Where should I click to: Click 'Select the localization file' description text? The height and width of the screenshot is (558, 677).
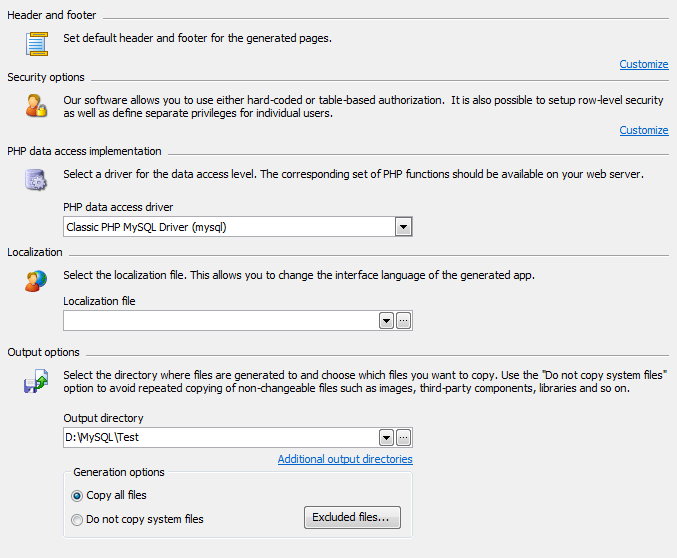299,276
